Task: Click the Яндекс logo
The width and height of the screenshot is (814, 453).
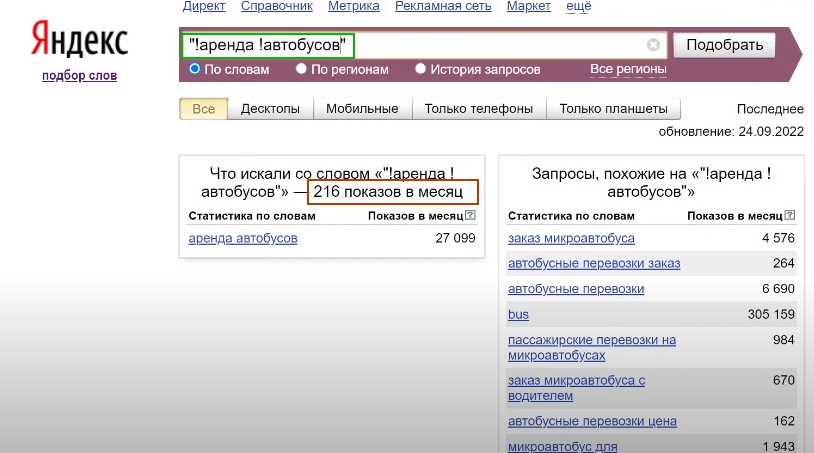Action: tap(79, 39)
